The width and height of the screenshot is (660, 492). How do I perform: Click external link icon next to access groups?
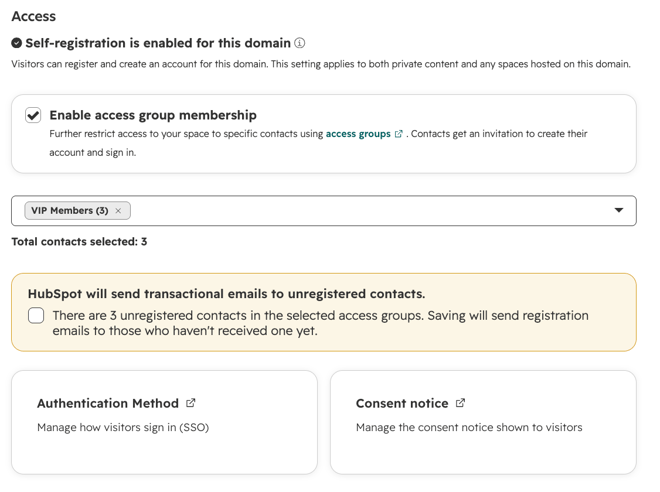click(x=399, y=134)
